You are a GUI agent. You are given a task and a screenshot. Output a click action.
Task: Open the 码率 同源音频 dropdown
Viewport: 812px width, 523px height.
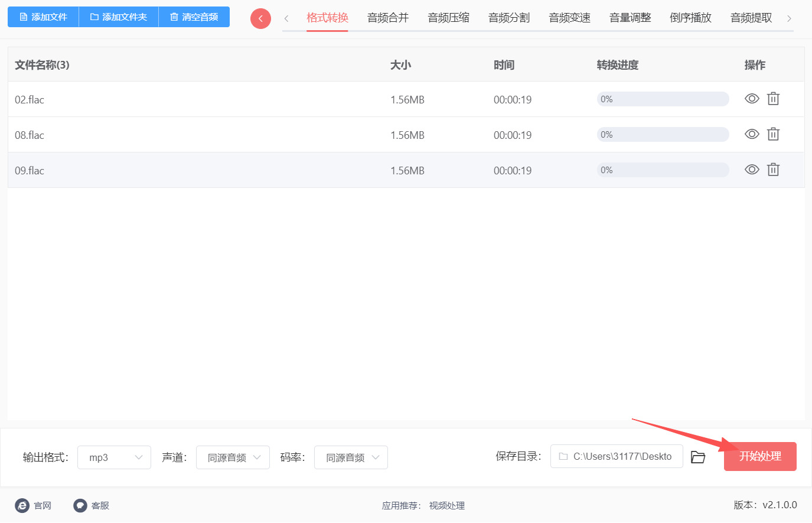pyautogui.click(x=351, y=457)
